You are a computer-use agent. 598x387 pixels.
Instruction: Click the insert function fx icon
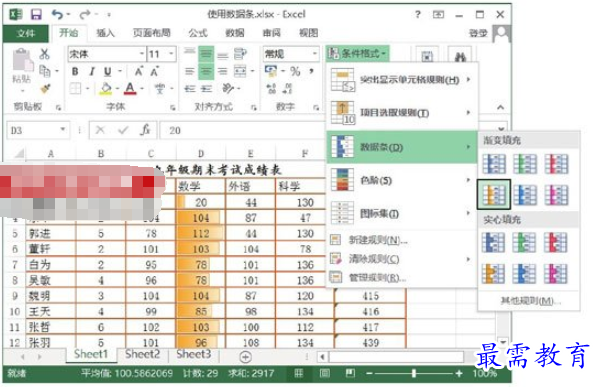click(x=145, y=130)
